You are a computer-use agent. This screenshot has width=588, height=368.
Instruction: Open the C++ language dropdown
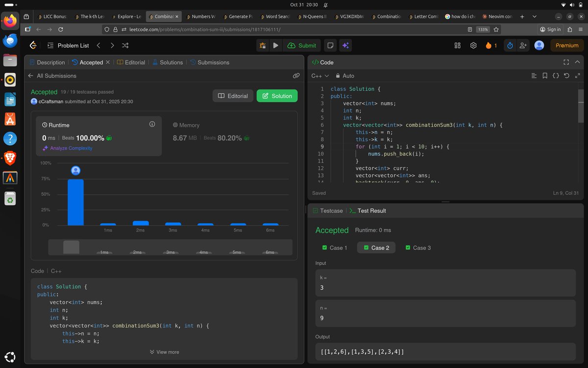[319, 76]
